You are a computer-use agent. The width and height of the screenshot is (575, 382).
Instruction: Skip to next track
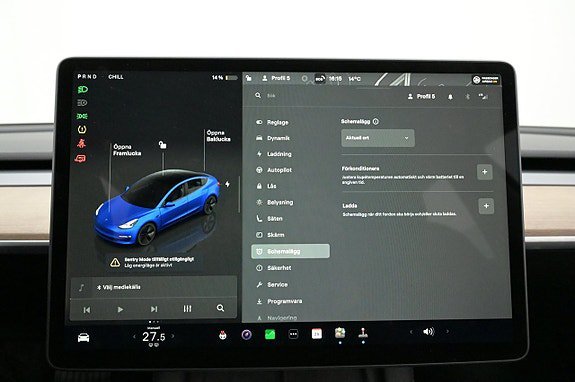[x=154, y=309]
